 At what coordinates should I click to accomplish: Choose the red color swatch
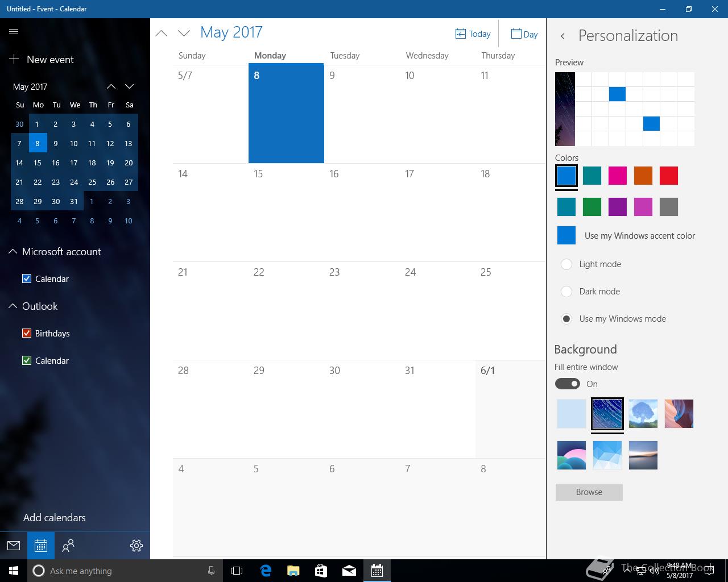point(669,176)
